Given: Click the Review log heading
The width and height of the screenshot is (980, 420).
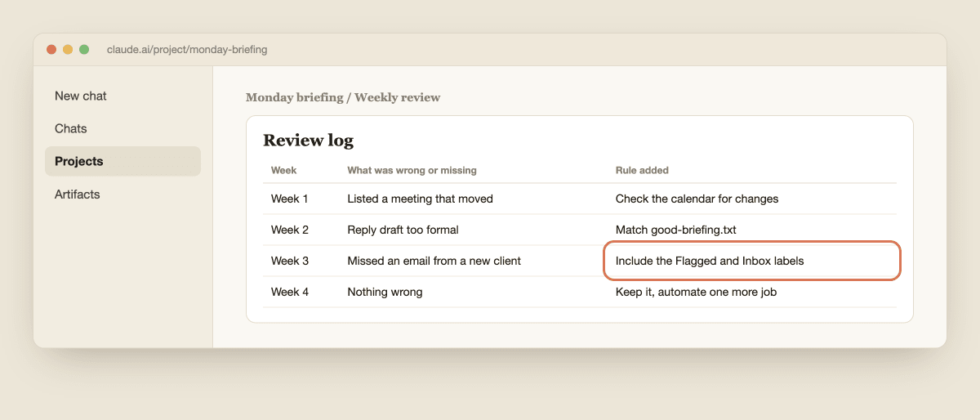Looking at the screenshot, I should coord(308,140).
